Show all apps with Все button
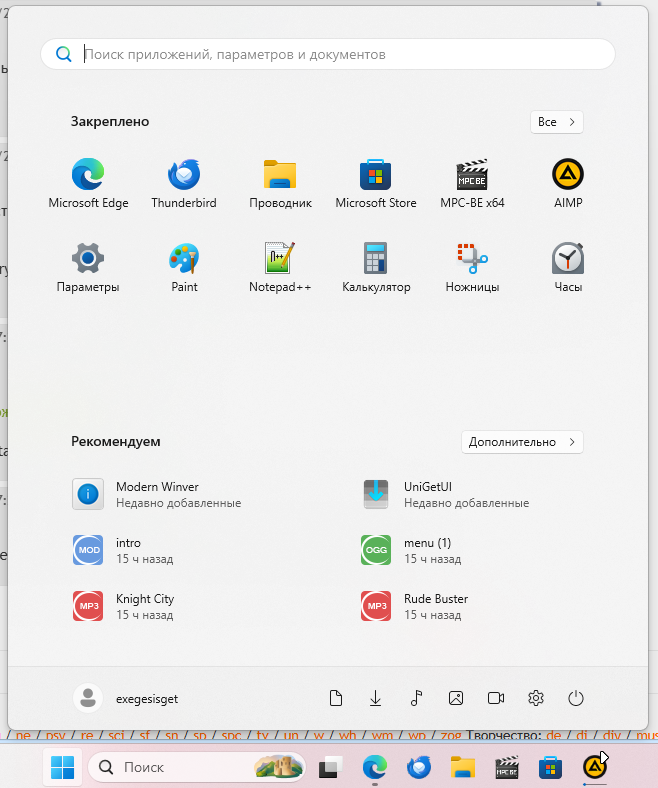 click(556, 122)
